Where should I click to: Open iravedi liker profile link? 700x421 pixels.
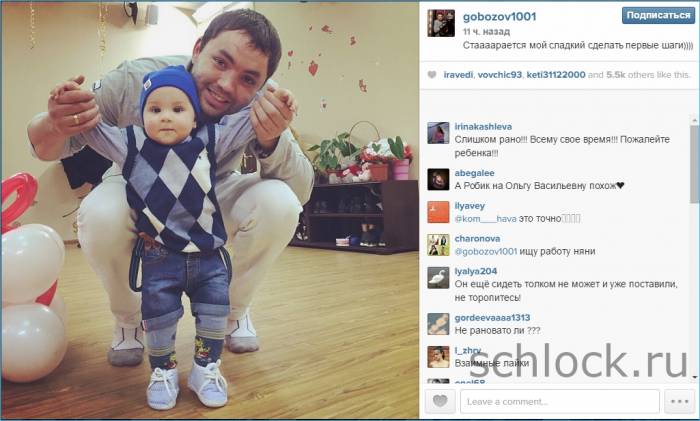click(458, 75)
